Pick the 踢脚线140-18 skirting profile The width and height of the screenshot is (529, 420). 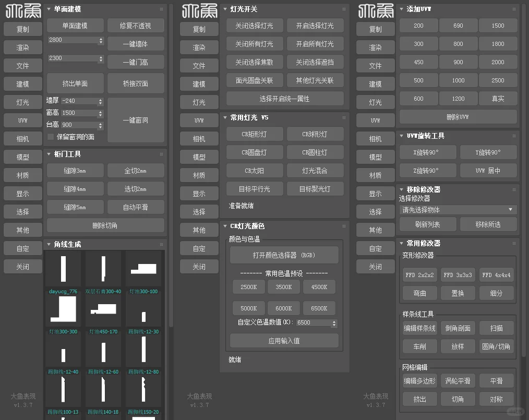pos(103,389)
